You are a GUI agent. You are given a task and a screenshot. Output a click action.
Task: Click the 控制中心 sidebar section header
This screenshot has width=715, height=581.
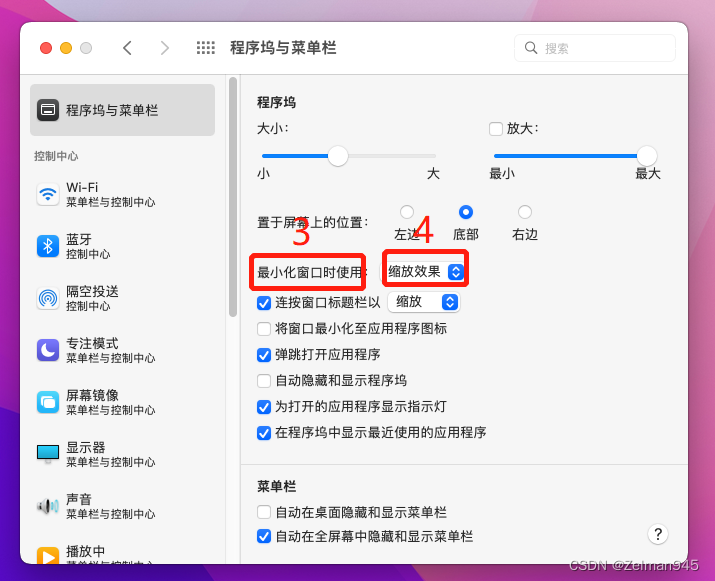tap(56, 156)
